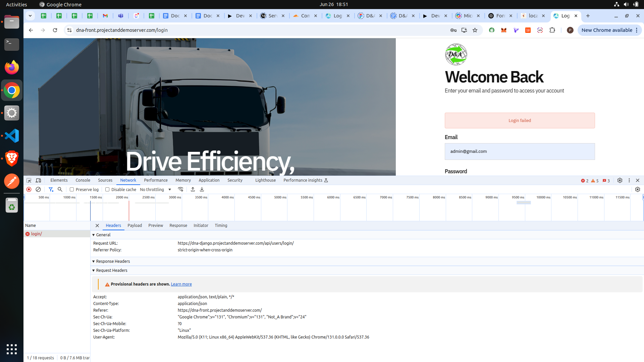Enable the Preserve log checkbox
The height and width of the screenshot is (362, 644).
72,189
